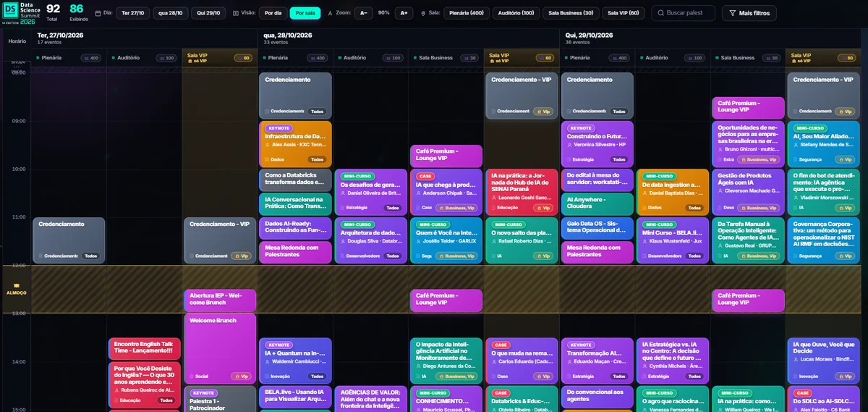Image resolution: width=868 pixels, height=412 pixels.
Task: Select the 'Por sala' view toggle
Action: [305, 13]
